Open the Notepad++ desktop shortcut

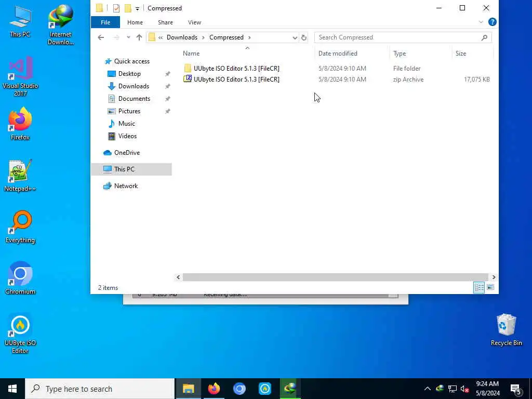(x=20, y=176)
